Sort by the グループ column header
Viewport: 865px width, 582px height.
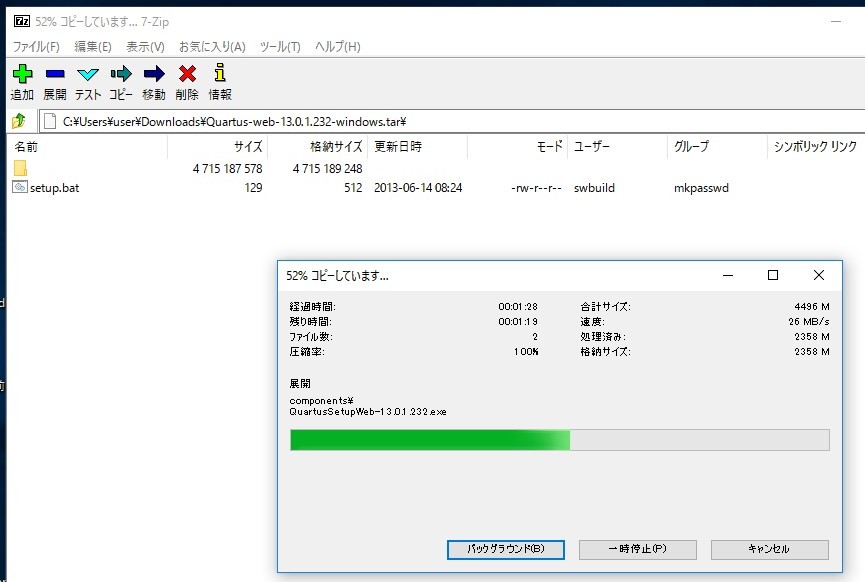click(x=717, y=147)
